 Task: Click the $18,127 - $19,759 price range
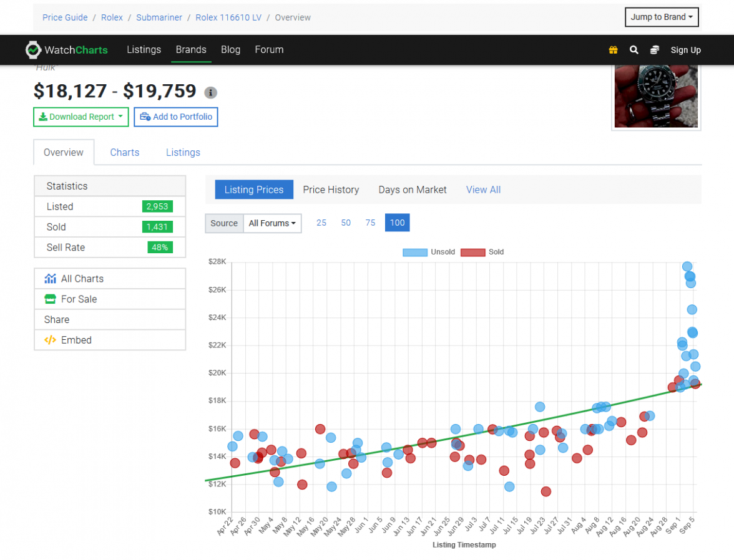tap(115, 91)
